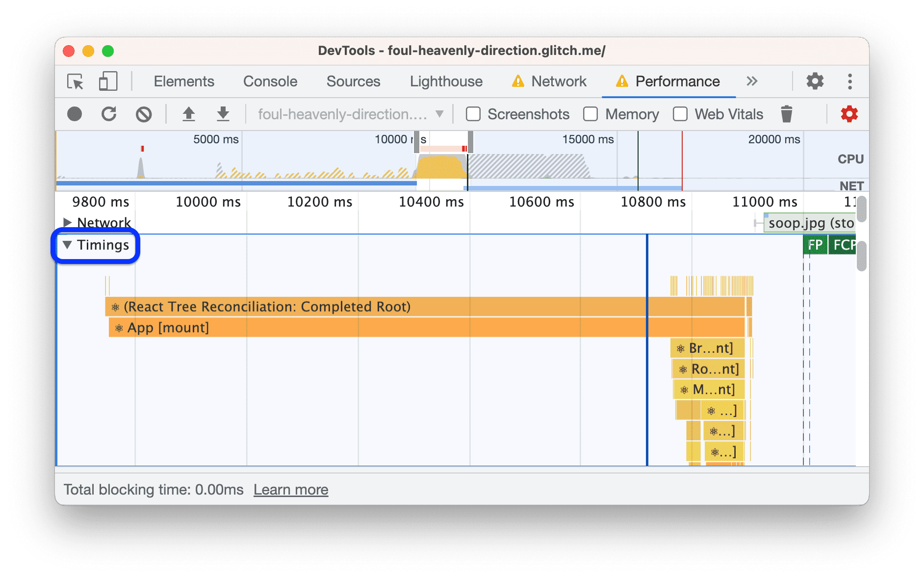Click the 10400 ms ruler label
Screen dimensions: 924x578
click(x=431, y=202)
